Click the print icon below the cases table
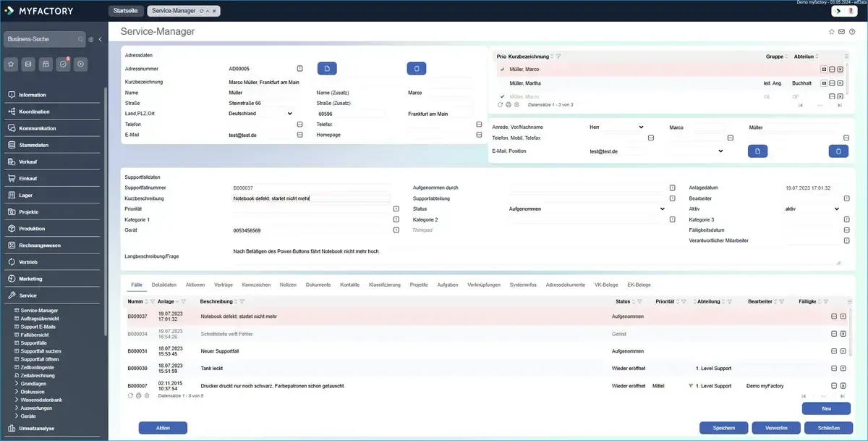Image resolution: width=868 pixels, height=441 pixels. tap(138, 395)
